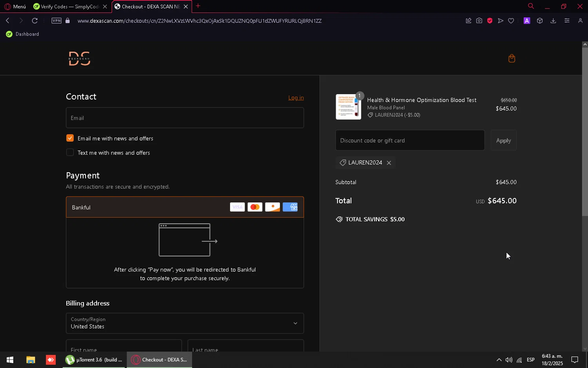Open the volume speaker control

(509, 360)
